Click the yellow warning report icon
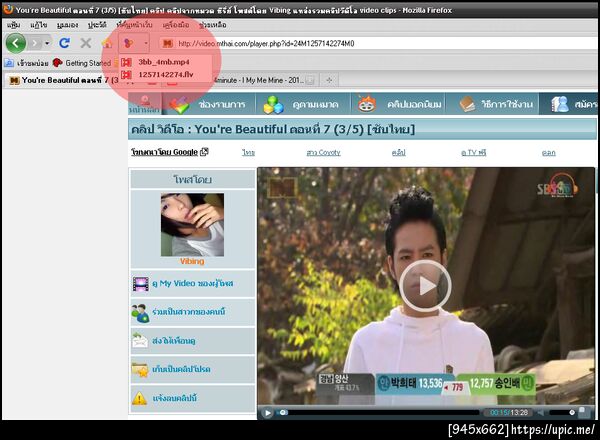Screen dimensions: 600x440 point(139,398)
